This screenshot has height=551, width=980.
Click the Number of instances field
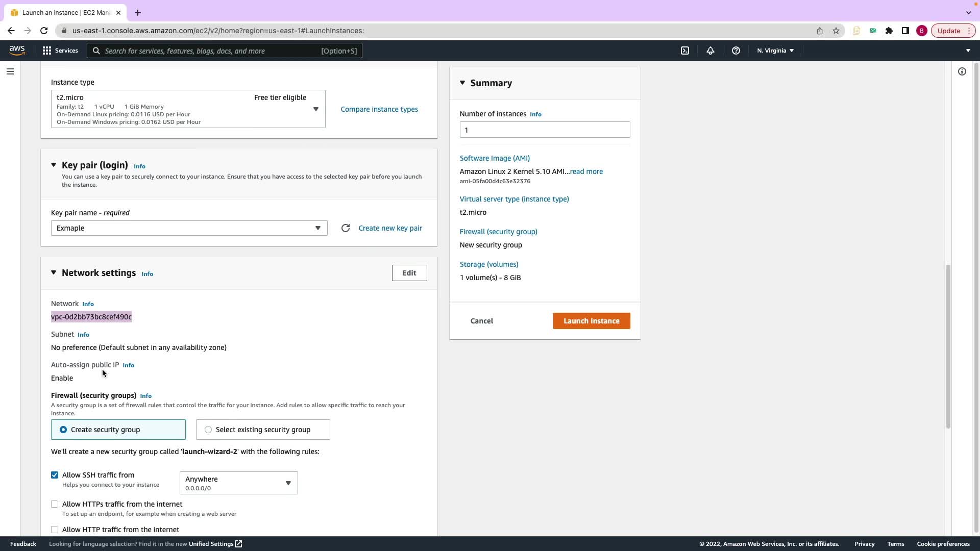pos(545,130)
